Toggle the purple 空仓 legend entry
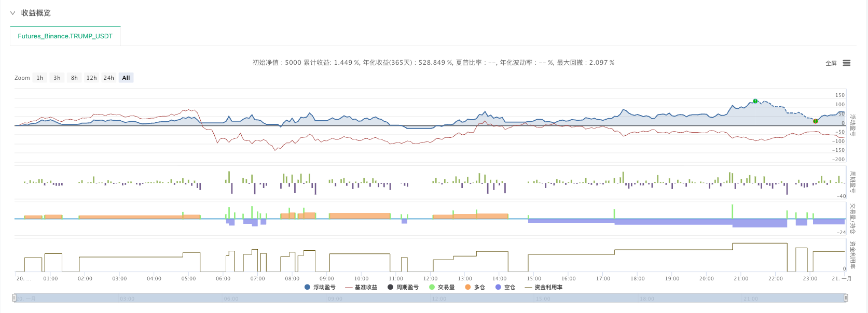The height and width of the screenshot is (313, 868). tap(506, 287)
